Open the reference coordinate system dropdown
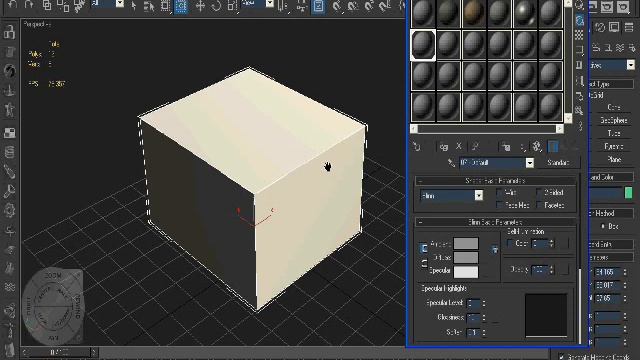This screenshot has width=640, height=360. [270, 4]
